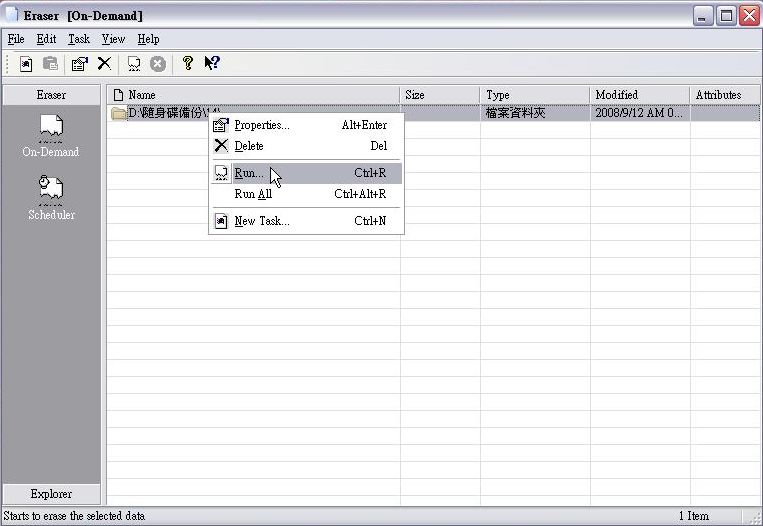Image resolution: width=763 pixels, height=526 pixels.
Task: Click the Run icon in context menu
Action: point(221,173)
